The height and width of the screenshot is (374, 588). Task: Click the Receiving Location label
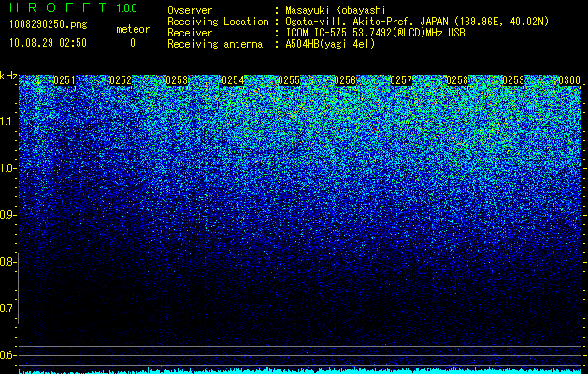(218, 22)
